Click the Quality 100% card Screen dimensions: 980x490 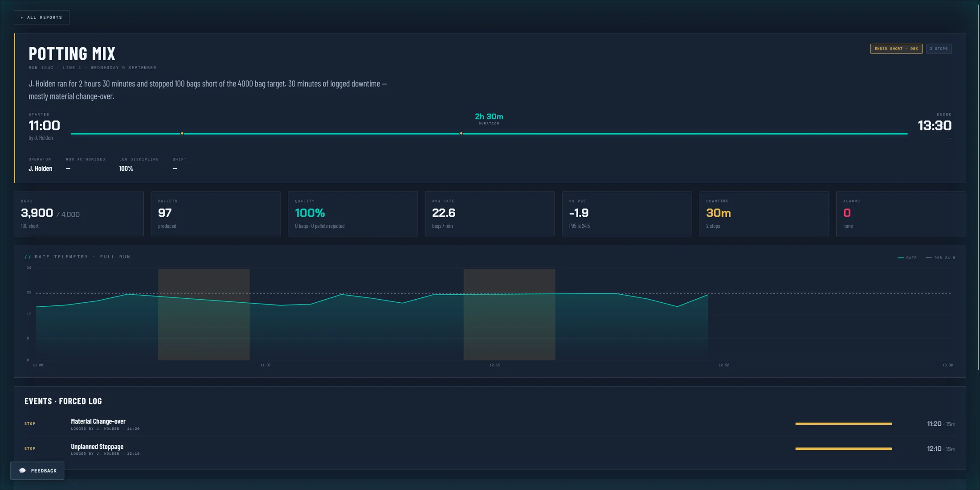pyautogui.click(x=353, y=214)
